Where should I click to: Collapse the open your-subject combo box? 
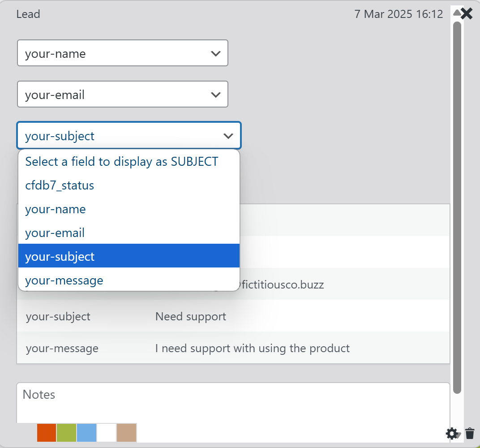[x=129, y=136]
